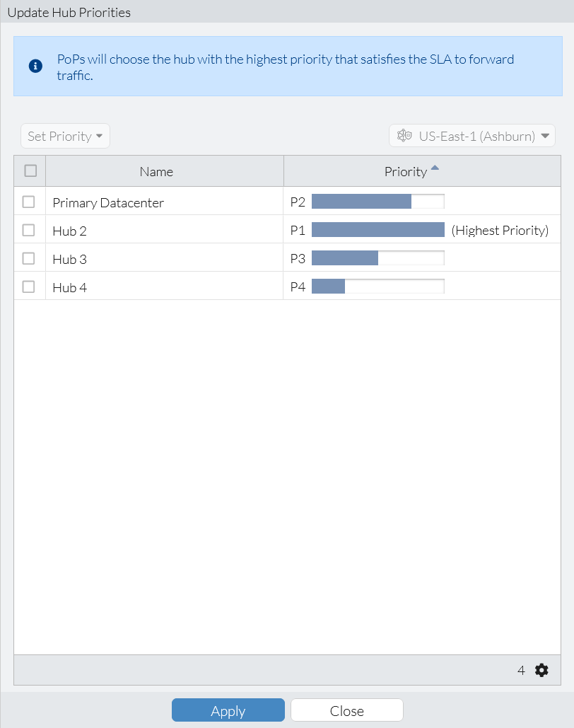Click the info icon in the banner
574x728 pixels.
pos(35,67)
